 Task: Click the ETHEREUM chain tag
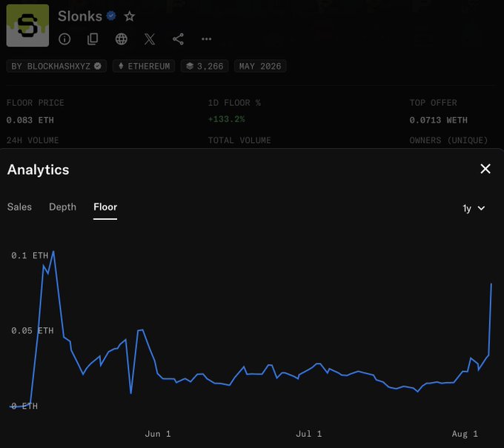[x=144, y=66]
